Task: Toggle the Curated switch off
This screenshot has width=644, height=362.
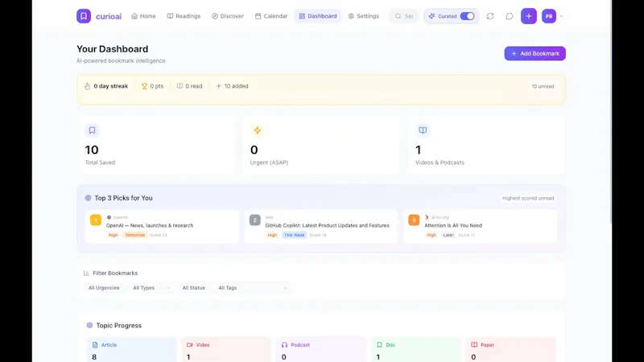Action: (x=467, y=16)
